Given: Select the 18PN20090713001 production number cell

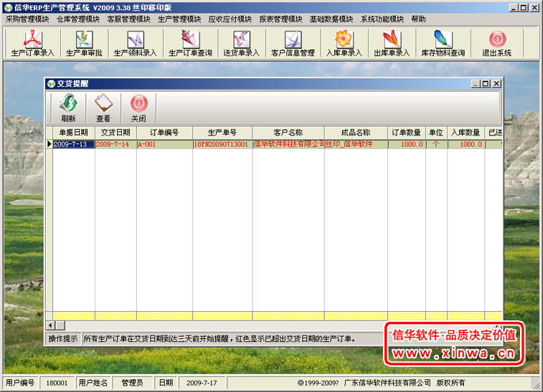Looking at the screenshot, I should pos(222,144).
